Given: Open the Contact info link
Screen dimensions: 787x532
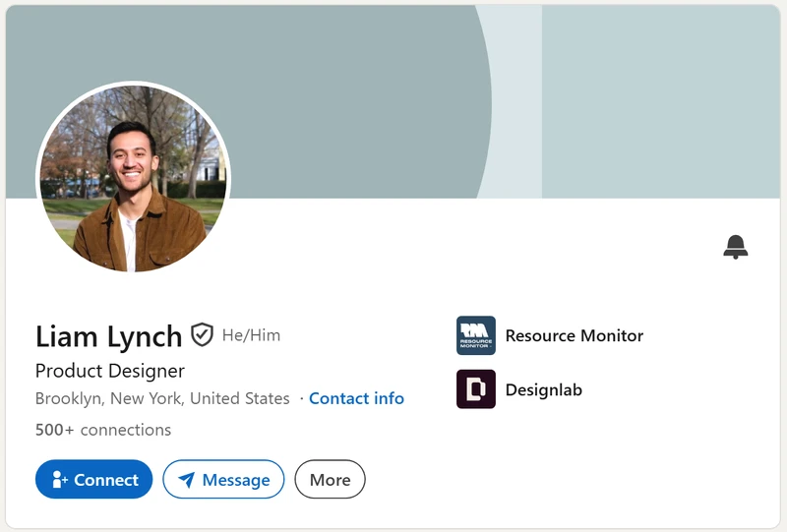Looking at the screenshot, I should click(x=356, y=398).
